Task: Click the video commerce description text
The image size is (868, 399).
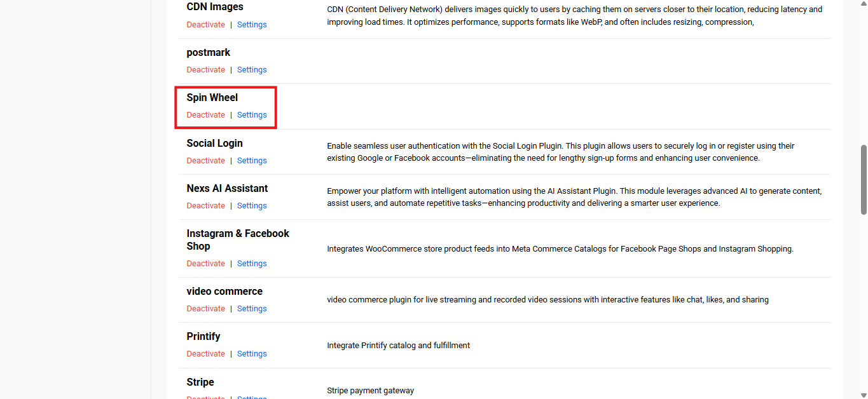Action: (548, 300)
